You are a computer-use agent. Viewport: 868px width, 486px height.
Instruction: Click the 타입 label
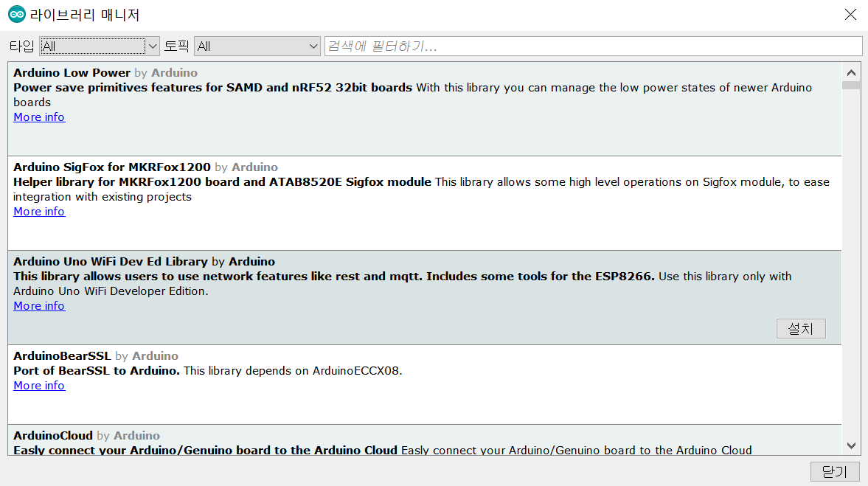[x=22, y=46]
